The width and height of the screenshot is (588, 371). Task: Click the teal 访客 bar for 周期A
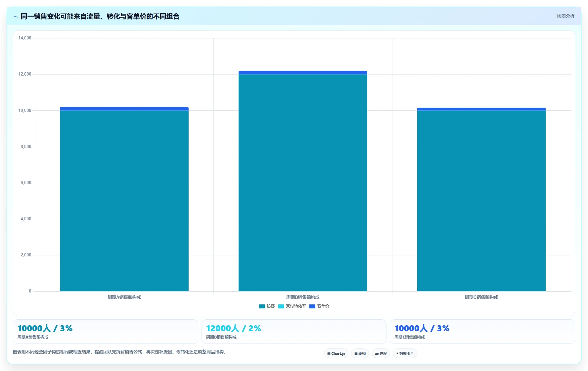tap(124, 201)
